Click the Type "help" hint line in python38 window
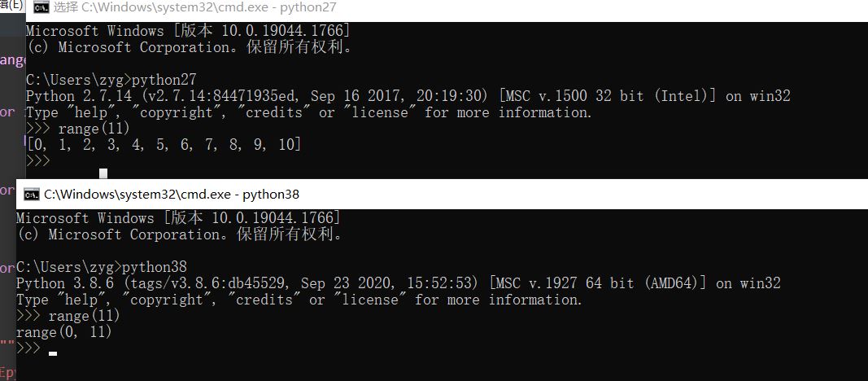 click(299, 300)
